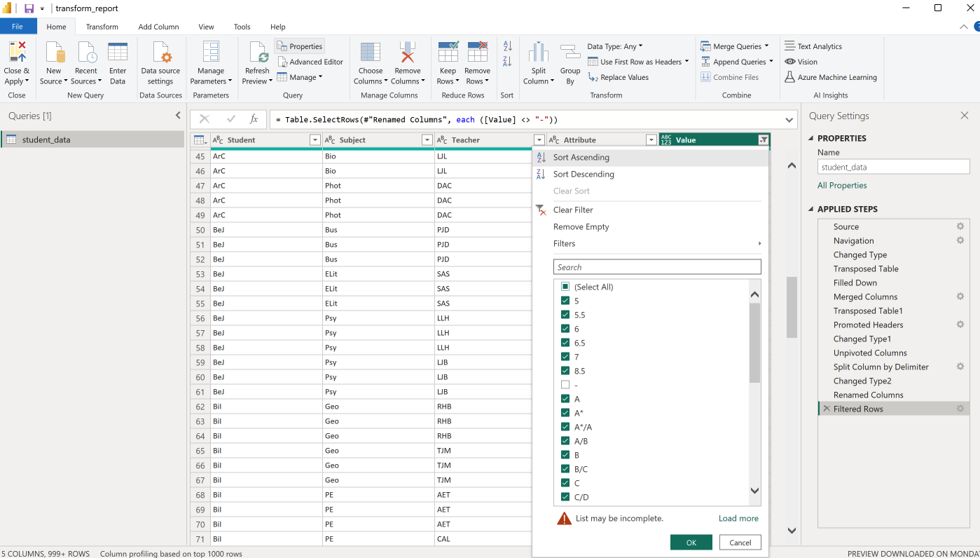Open the Advanced Editor
This screenshot has height=558, width=980.
[310, 62]
